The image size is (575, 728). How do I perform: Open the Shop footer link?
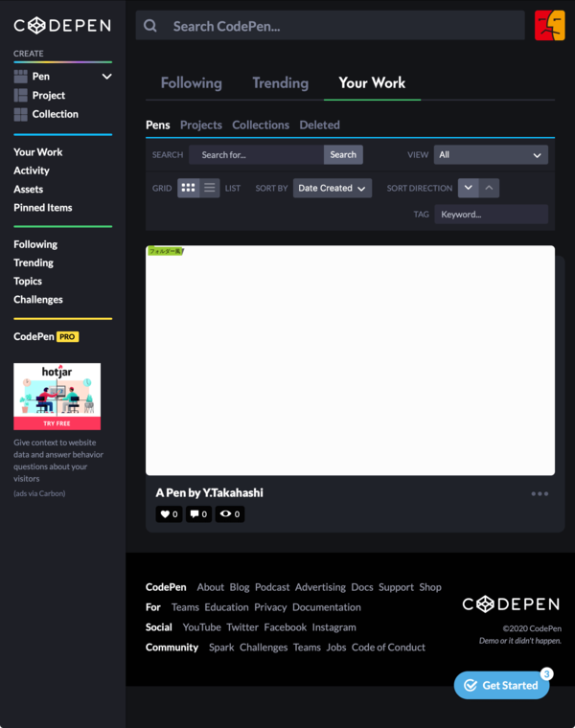pos(430,587)
